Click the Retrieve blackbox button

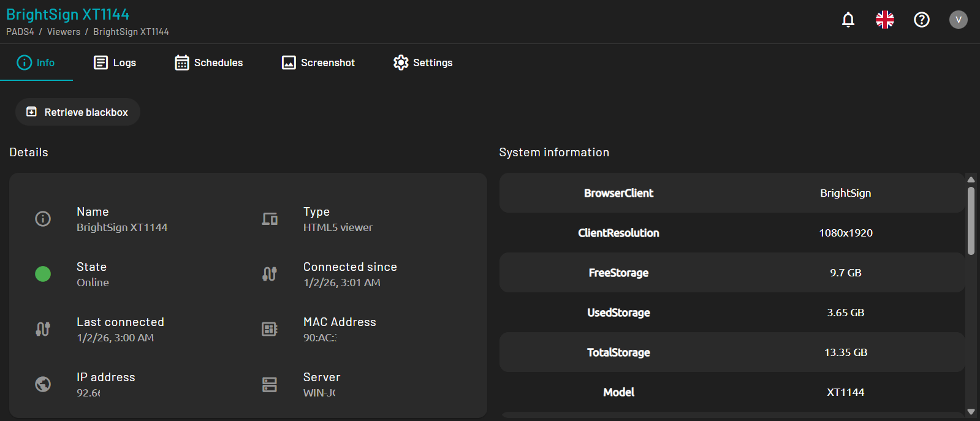tap(78, 112)
